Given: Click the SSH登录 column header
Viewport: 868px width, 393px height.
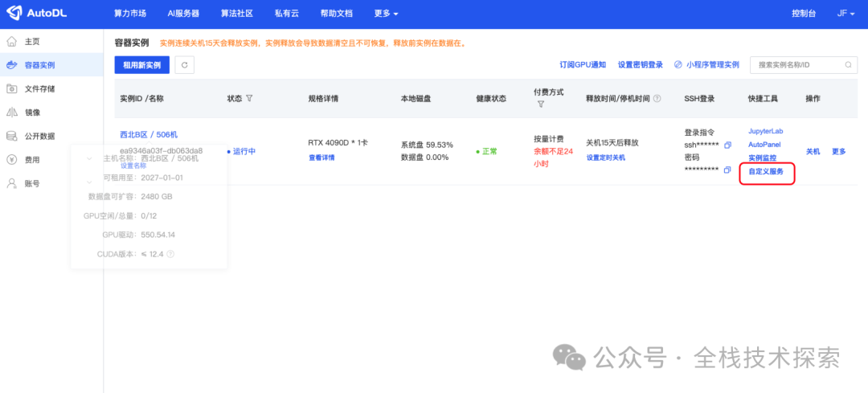Looking at the screenshot, I should [699, 99].
